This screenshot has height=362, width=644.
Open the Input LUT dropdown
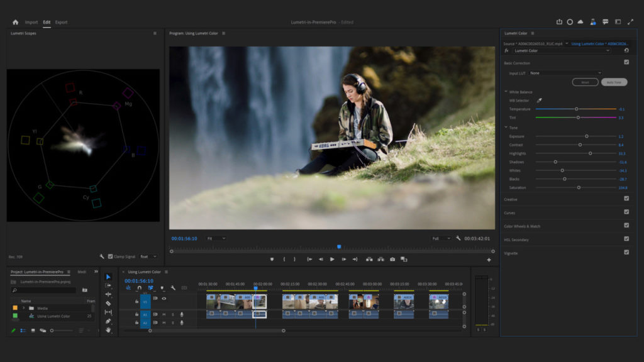click(566, 73)
